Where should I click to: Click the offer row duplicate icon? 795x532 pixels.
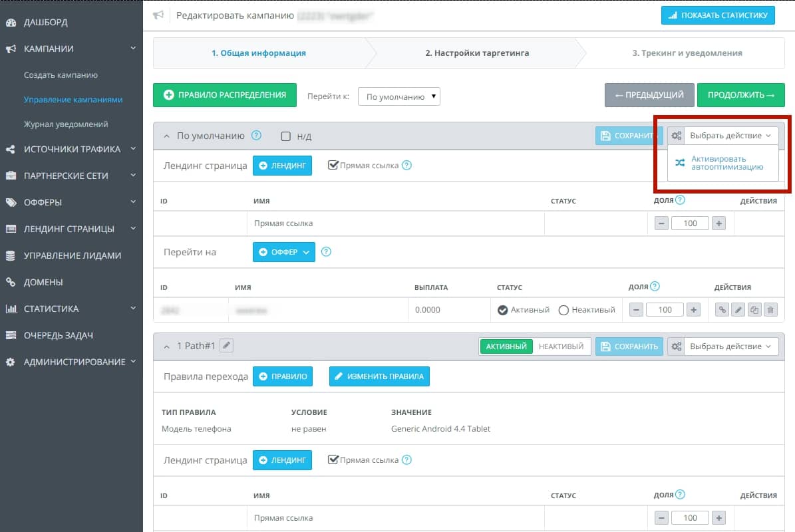pyautogui.click(x=754, y=310)
